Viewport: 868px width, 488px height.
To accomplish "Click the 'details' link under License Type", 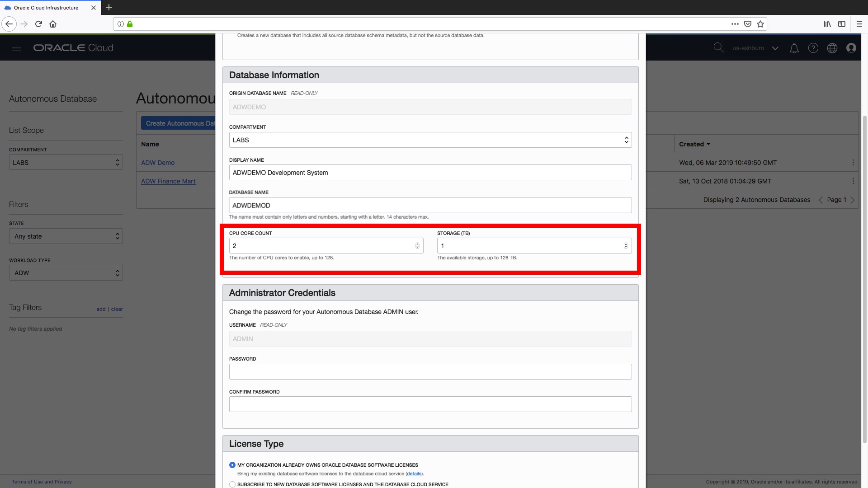I will pos(413,474).
